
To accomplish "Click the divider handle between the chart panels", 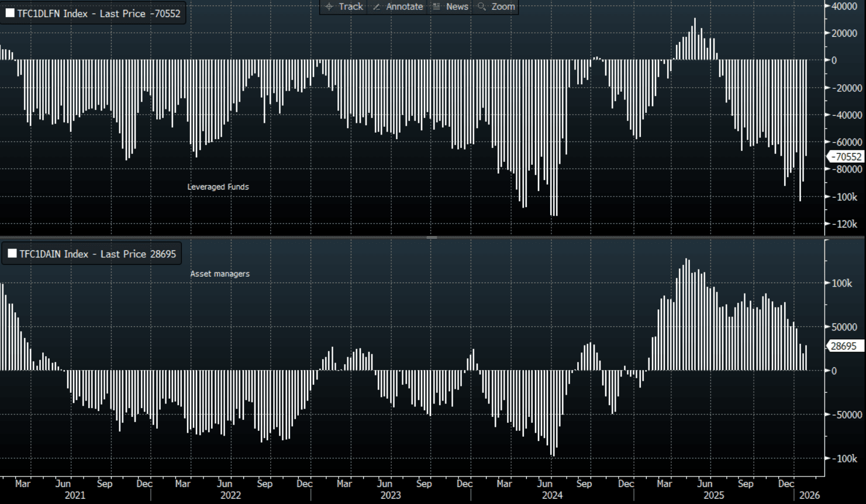I will 432,237.
